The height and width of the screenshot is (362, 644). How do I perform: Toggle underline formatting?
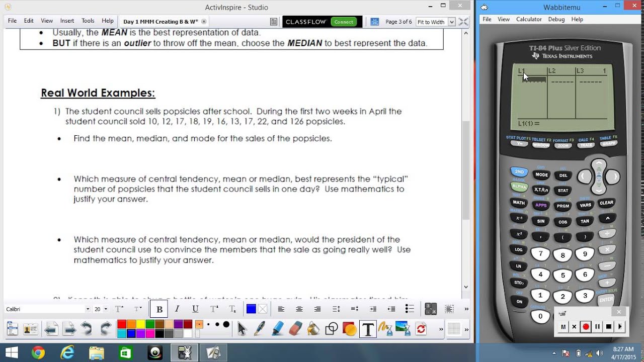[195, 309]
